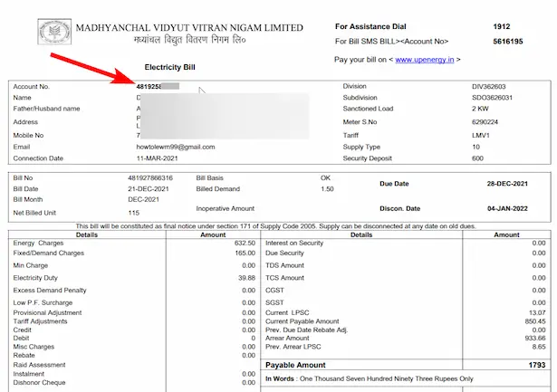Select arrear amount 933.66
Image resolution: width=557 pixels, height=392 pixels.
click(535, 338)
